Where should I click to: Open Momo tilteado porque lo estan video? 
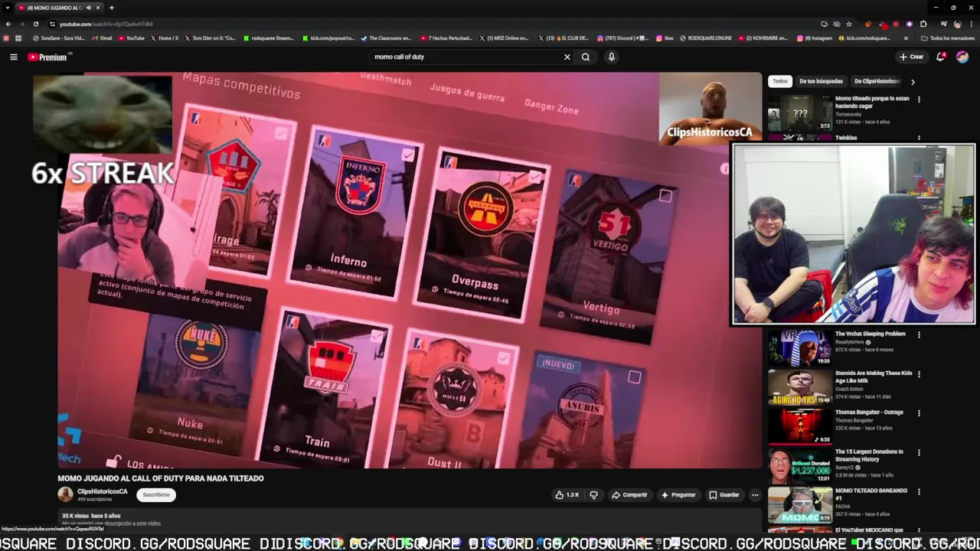pyautogui.click(x=872, y=102)
